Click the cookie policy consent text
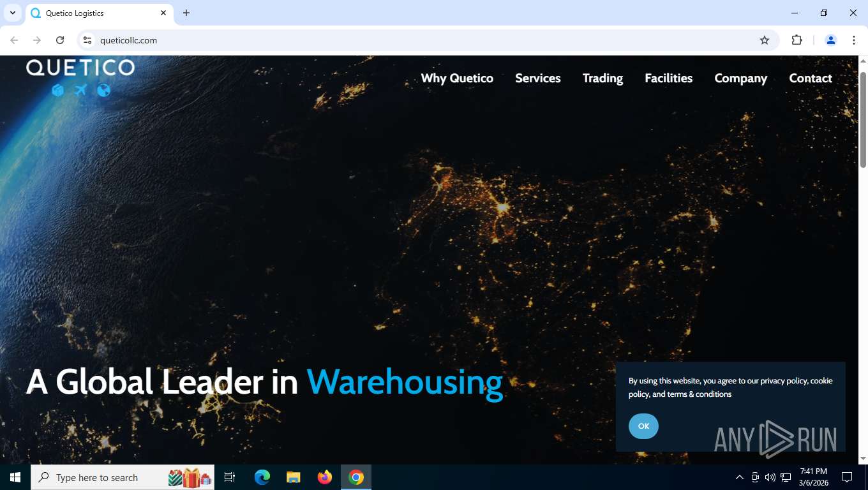This screenshot has width=868, height=490. 730,387
